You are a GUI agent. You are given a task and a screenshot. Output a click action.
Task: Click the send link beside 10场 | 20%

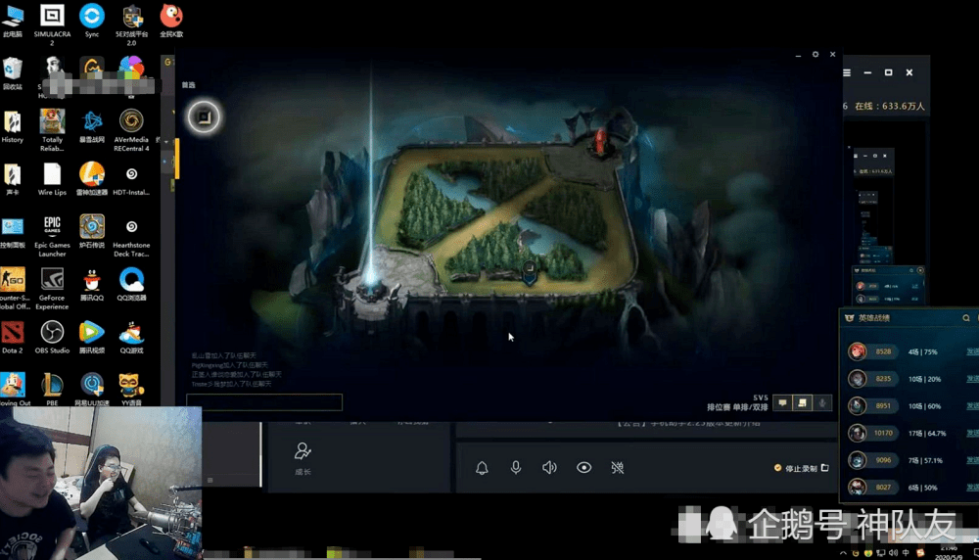972,379
